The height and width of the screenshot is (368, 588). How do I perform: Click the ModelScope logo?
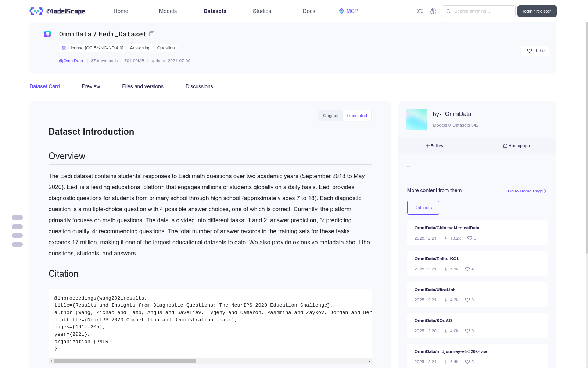[57, 11]
